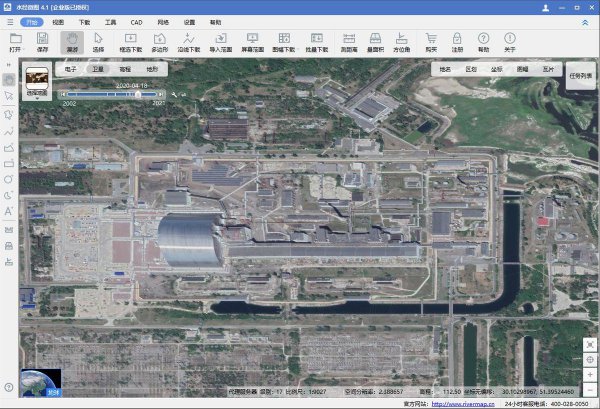
Task: Open the 工具 (Tools) ribbon tab
Action: pos(110,21)
